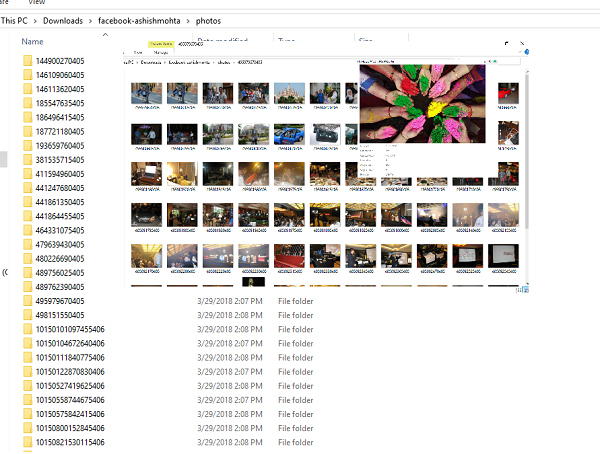Select folder name 10150122870830406
The height and width of the screenshot is (454, 600).
pos(70,372)
